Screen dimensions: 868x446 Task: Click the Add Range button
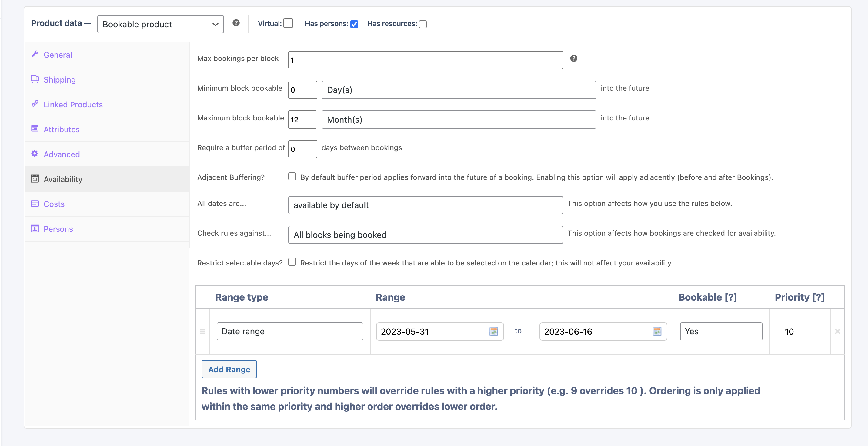(229, 369)
